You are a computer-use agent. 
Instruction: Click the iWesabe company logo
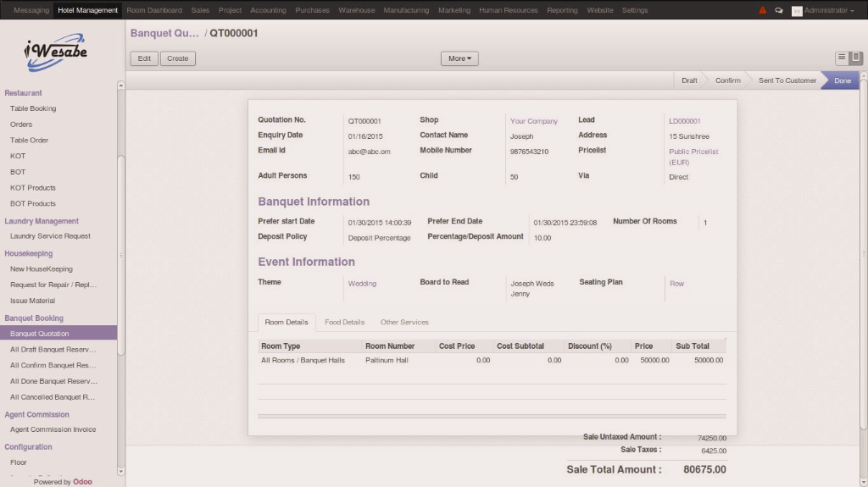click(x=57, y=52)
